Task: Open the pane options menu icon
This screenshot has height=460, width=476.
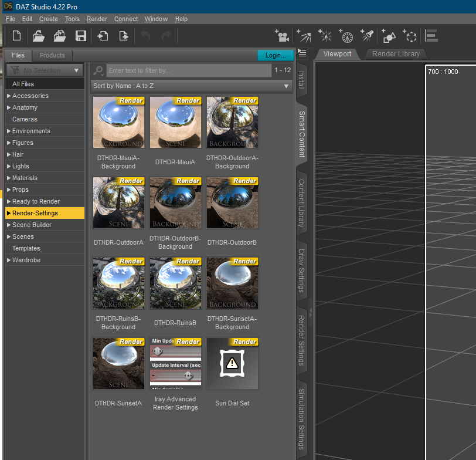Action: (302, 53)
